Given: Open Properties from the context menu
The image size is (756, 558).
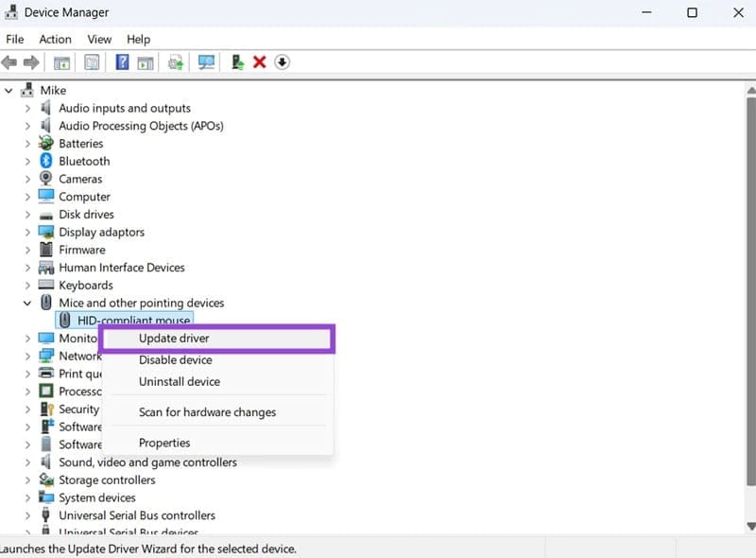Looking at the screenshot, I should click(x=164, y=442).
